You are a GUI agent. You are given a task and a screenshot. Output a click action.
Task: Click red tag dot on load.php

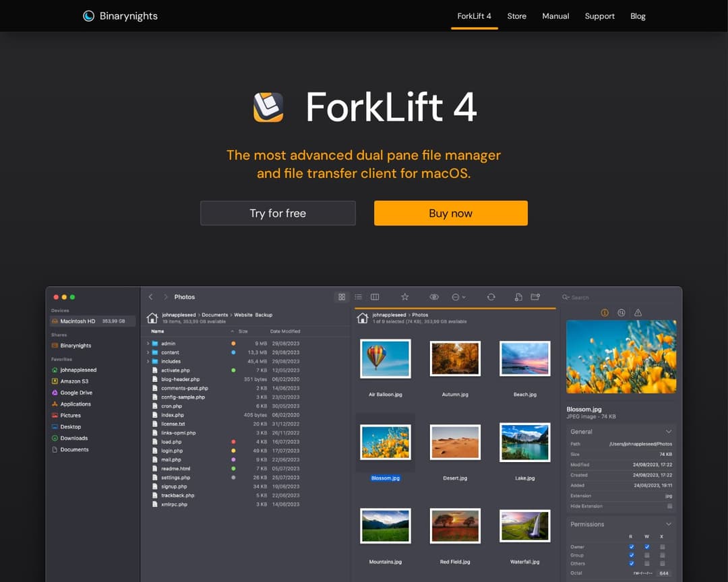(x=233, y=442)
